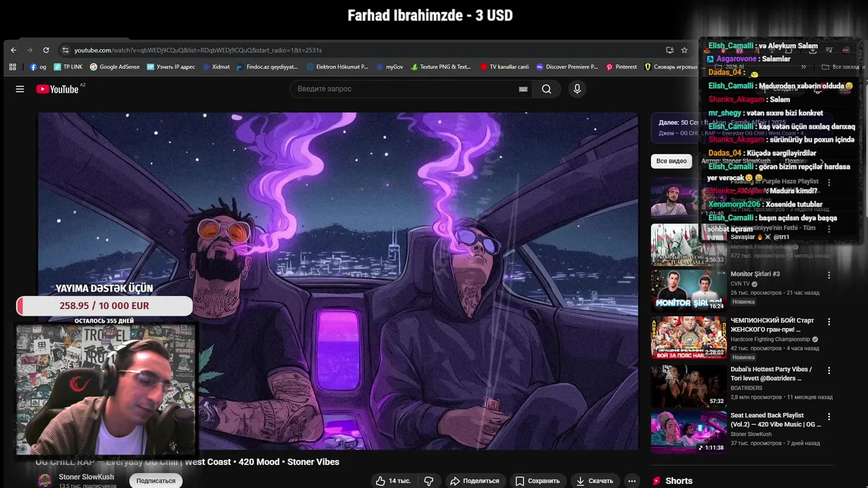Open options menu for Dubai's Hottest Party
The image size is (868, 488).
[x=829, y=371]
